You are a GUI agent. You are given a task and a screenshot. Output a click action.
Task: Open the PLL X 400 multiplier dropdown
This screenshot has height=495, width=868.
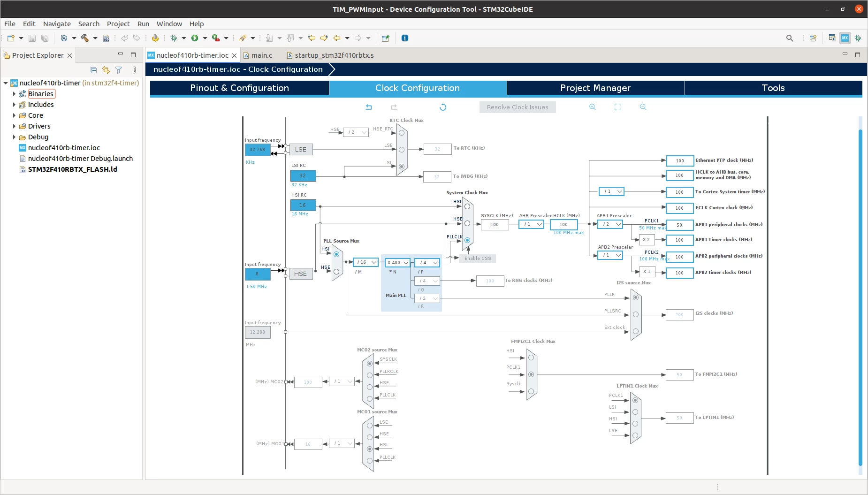398,263
